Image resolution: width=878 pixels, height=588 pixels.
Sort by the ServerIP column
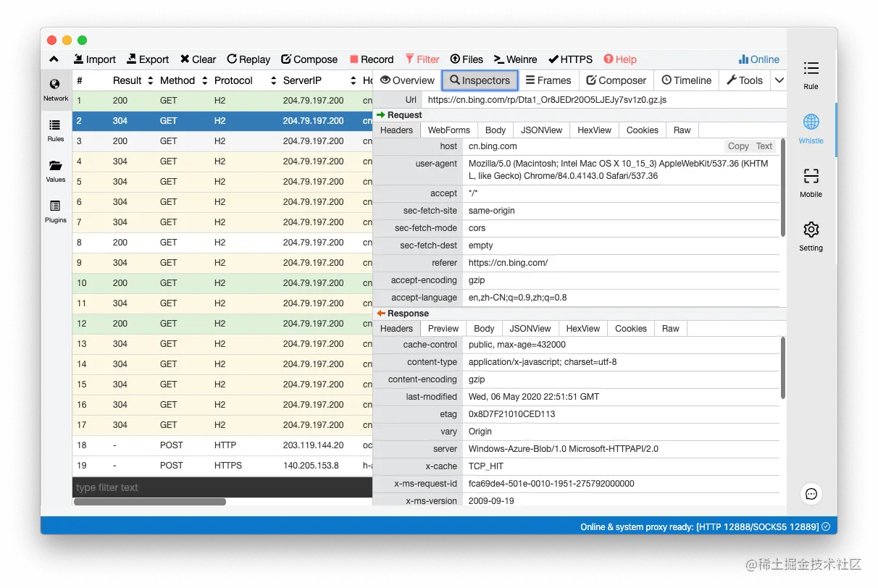319,80
